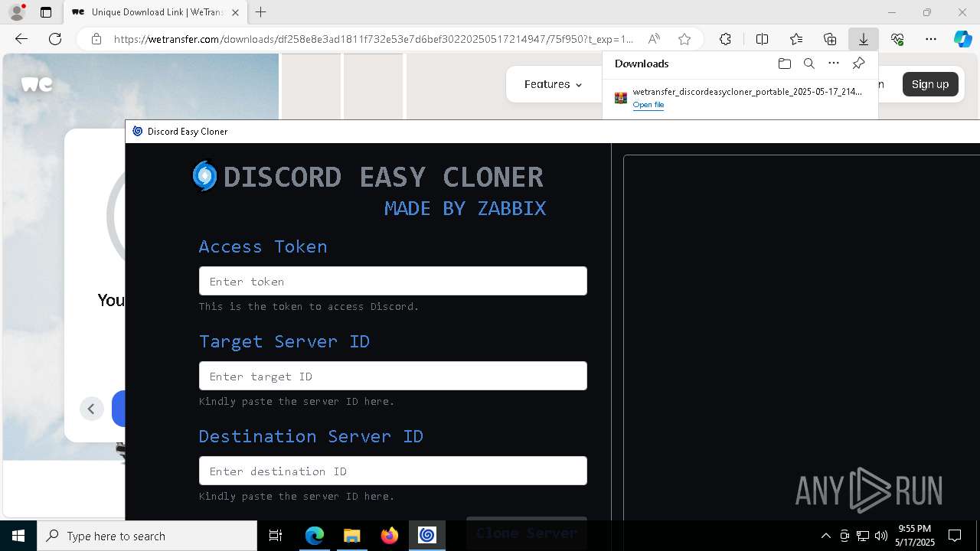980x551 pixels.
Task: Open the Favorites list icon
Action: pyautogui.click(x=796, y=39)
